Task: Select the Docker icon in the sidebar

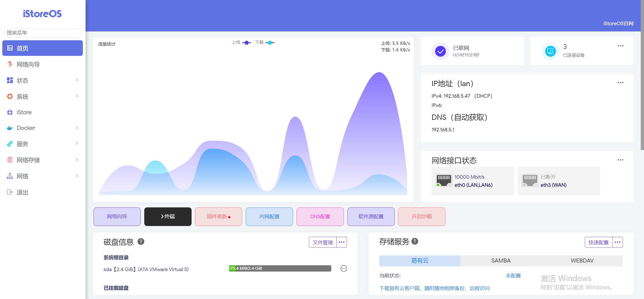Action: click(x=10, y=128)
